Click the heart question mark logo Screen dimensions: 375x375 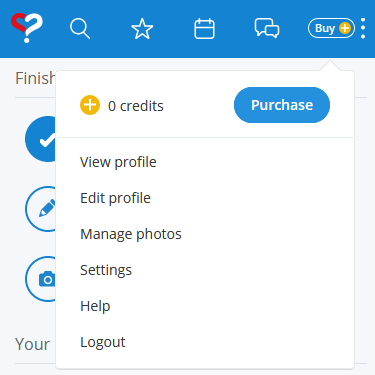(x=27, y=28)
